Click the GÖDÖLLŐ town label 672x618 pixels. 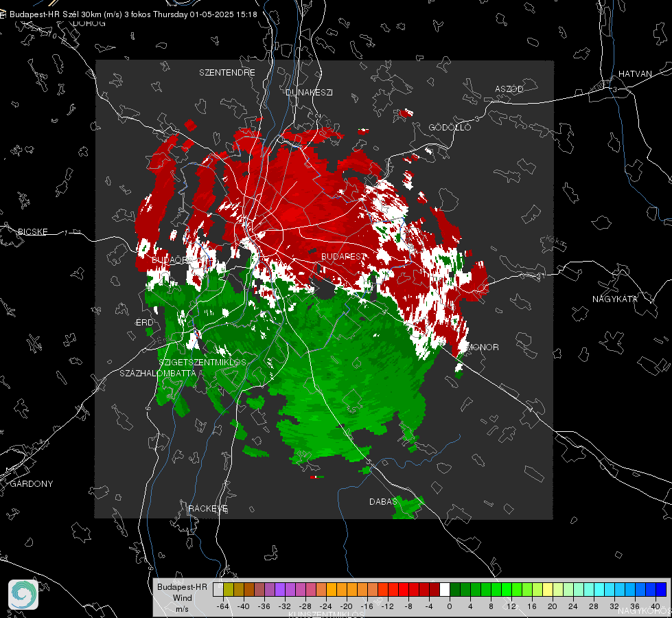[x=450, y=127]
